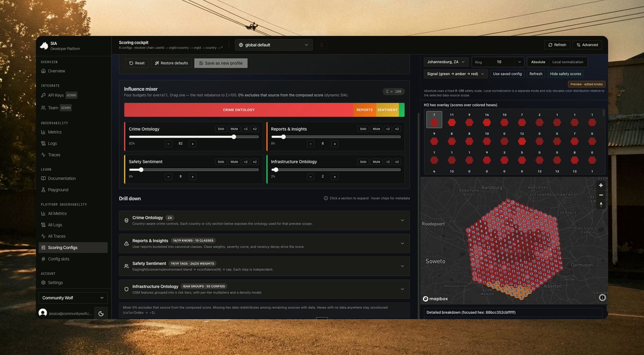
Task: Increase Crime Ontology value with plus
Action: pyautogui.click(x=192, y=144)
